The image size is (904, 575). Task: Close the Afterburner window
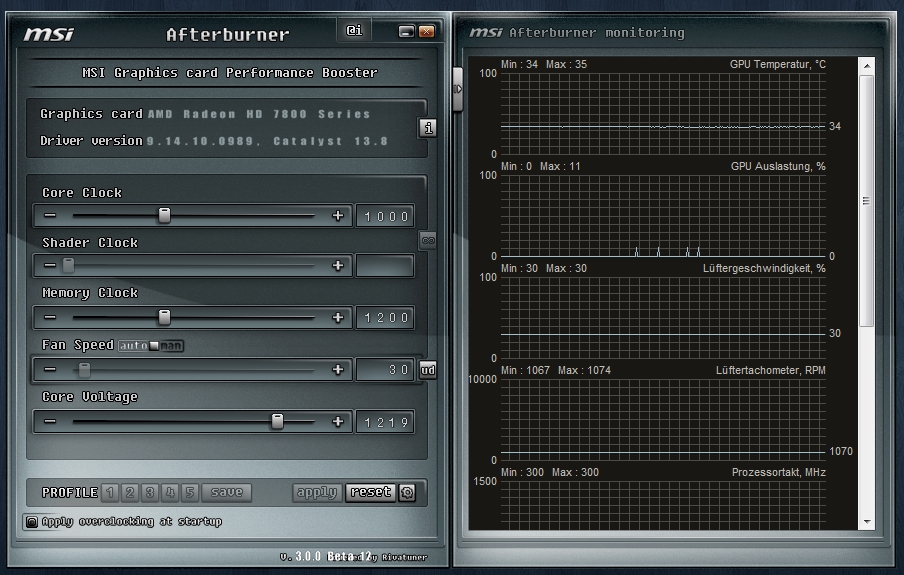427,31
